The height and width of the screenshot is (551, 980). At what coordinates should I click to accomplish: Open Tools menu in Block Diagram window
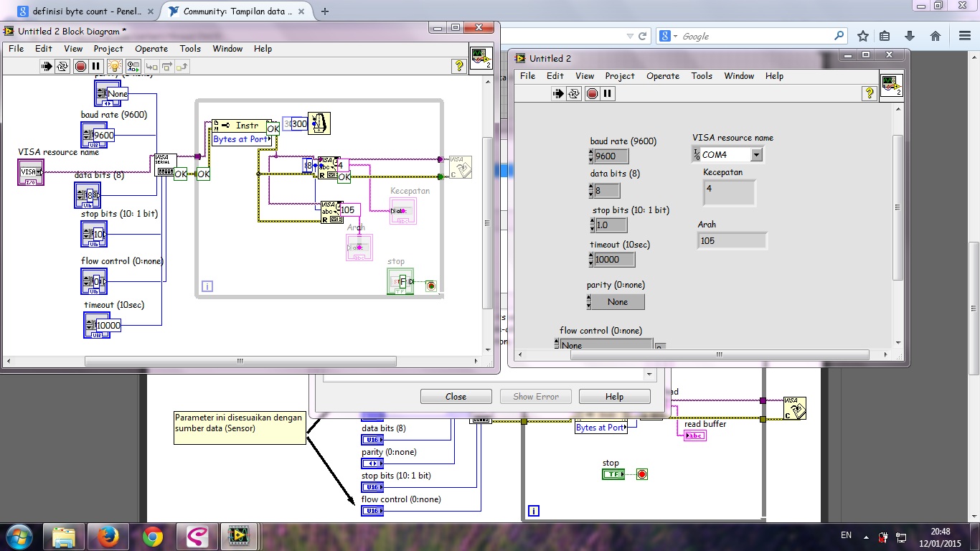point(190,49)
